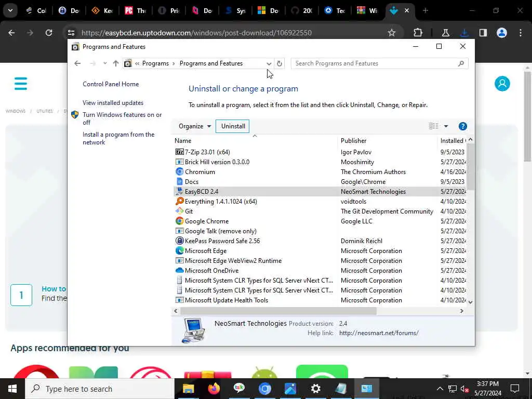Click the Chrome address bar URL
This screenshot has height=399, width=532.
(x=196, y=33)
